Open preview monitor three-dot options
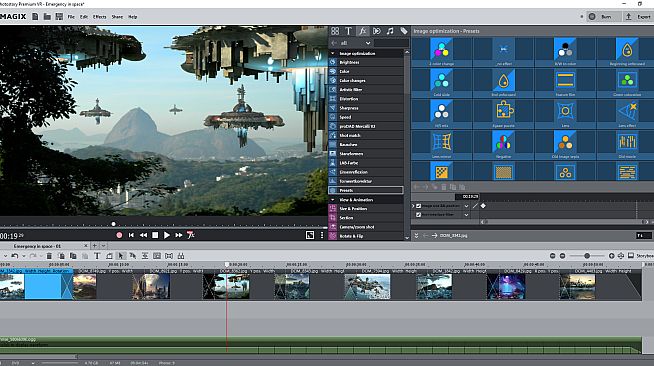The width and height of the screenshot is (654, 366). pos(322,235)
